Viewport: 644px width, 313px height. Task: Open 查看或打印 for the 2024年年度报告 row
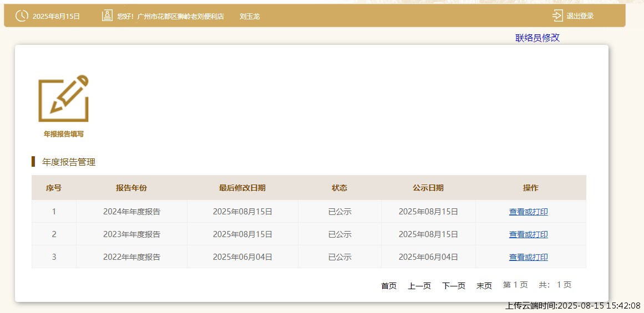tap(528, 212)
